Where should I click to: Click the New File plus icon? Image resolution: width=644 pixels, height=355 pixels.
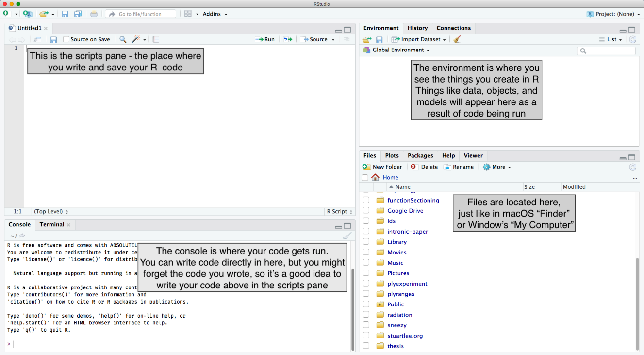pos(6,14)
